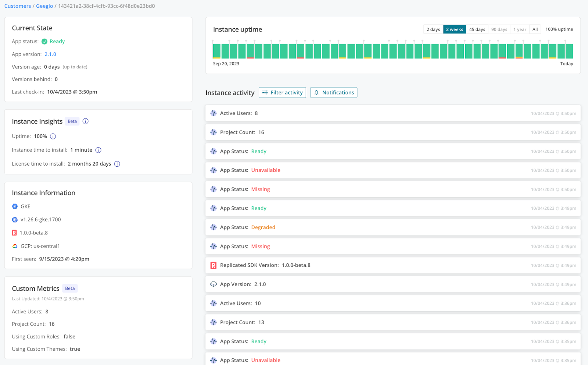The height and width of the screenshot is (365, 588).
Task: Click the pulse icon on Project Count: 16 row
Action: pos(214,132)
